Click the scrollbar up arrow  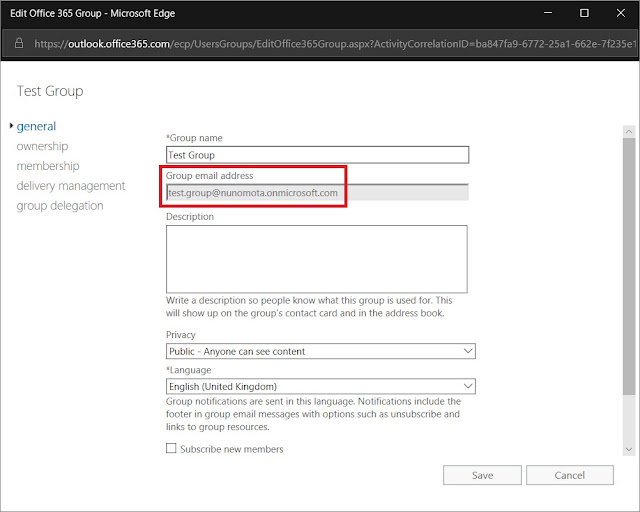[629, 131]
